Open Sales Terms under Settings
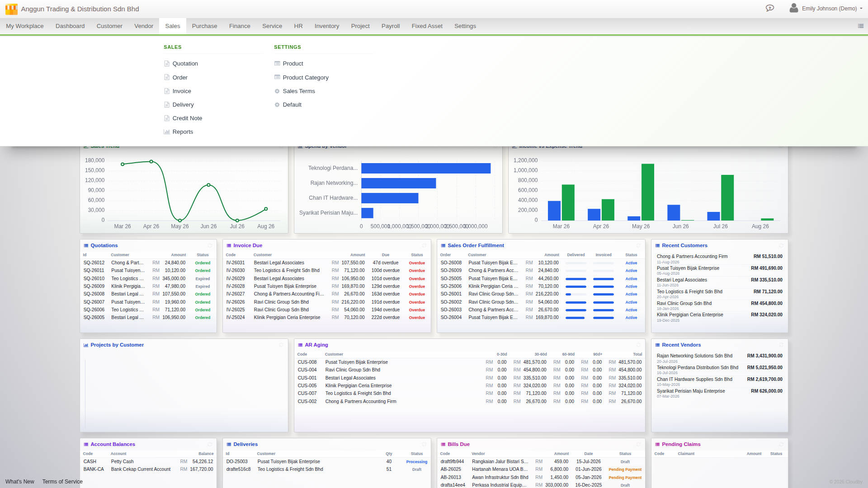 pyautogui.click(x=299, y=91)
